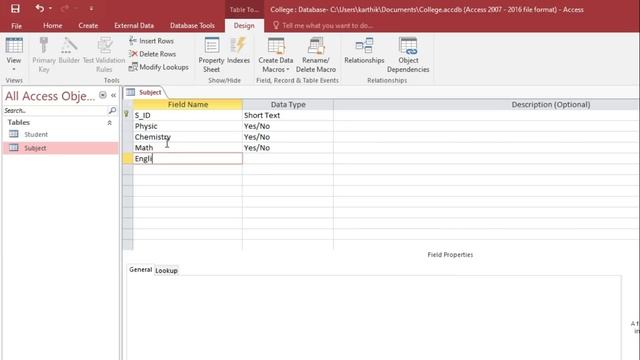640x360 pixels.
Task: Click the View datasheet icon
Action: pyautogui.click(x=14, y=45)
